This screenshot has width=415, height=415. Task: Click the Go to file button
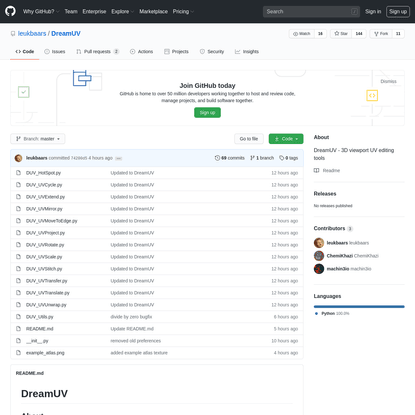tap(249, 139)
